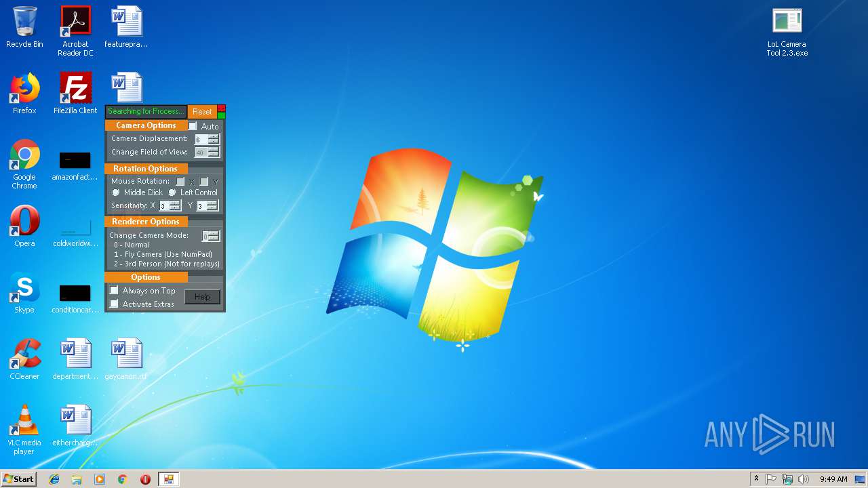Open the Windows Start menu
This screenshot has height=488, width=868.
[x=19, y=479]
